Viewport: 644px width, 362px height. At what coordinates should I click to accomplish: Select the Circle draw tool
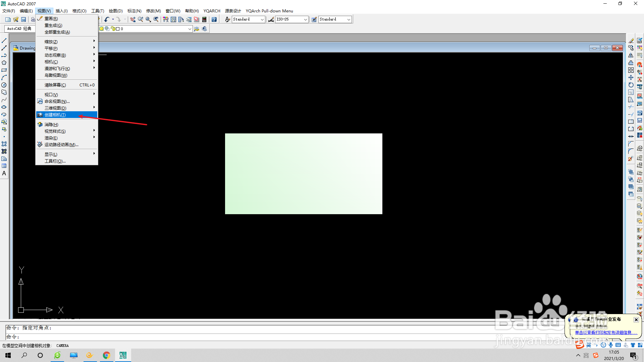[4, 85]
